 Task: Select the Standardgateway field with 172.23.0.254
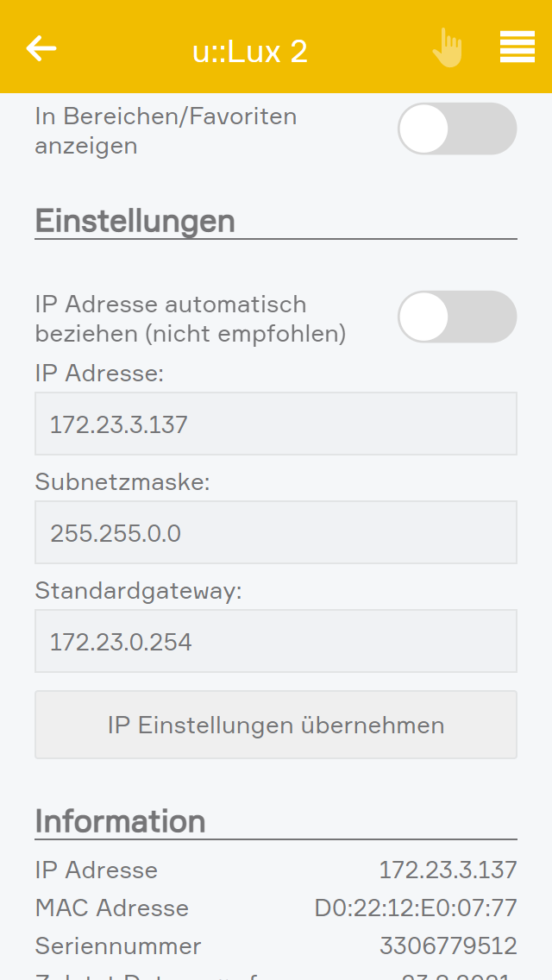click(x=276, y=641)
